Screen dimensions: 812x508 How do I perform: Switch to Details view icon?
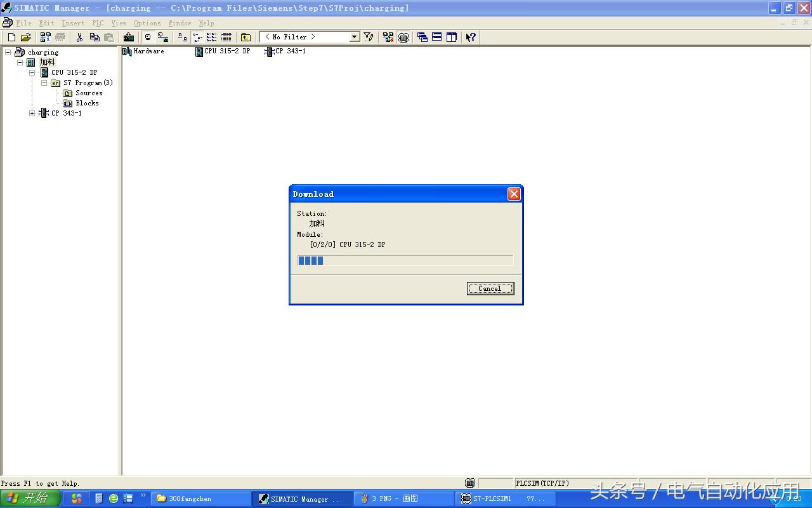(226, 37)
